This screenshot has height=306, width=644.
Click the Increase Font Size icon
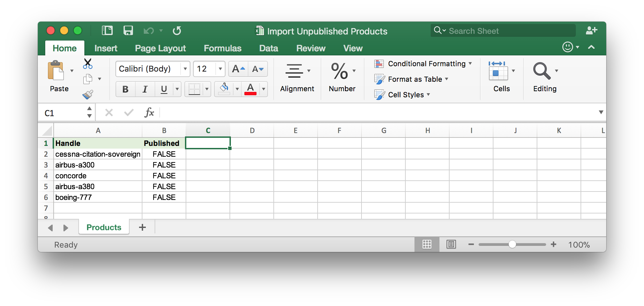(238, 69)
